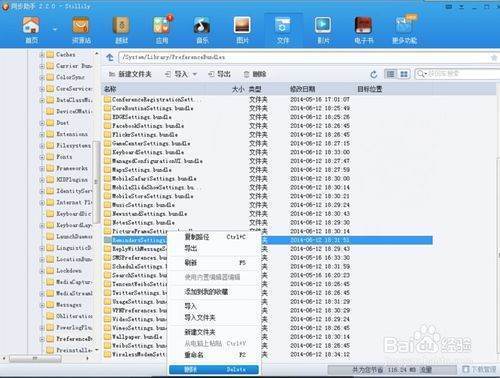
Task: Open the 应用 apps section
Action: point(162,30)
